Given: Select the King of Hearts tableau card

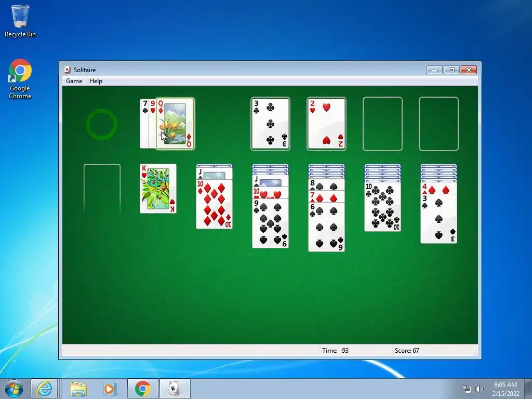Looking at the screenshot, I should (x=158, y=189).
